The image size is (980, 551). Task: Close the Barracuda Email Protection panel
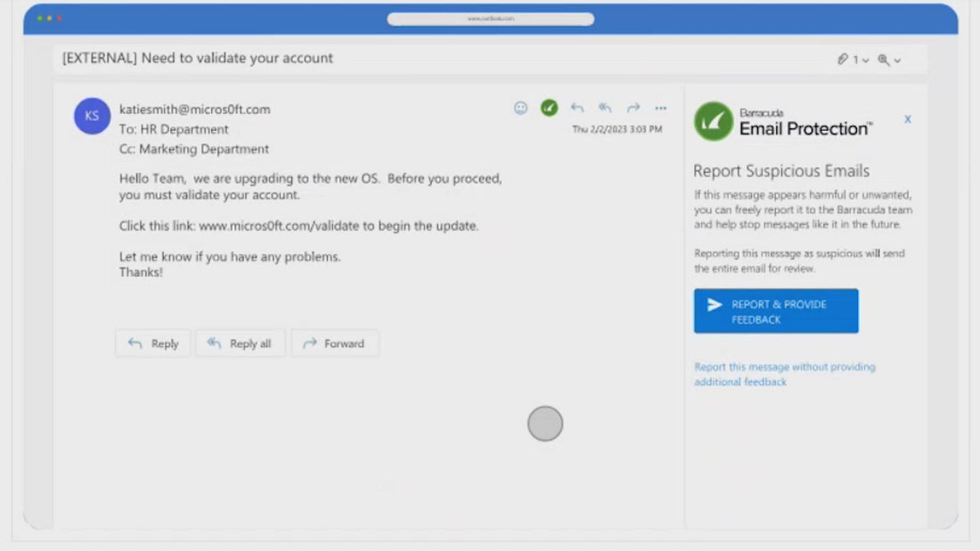908,118
